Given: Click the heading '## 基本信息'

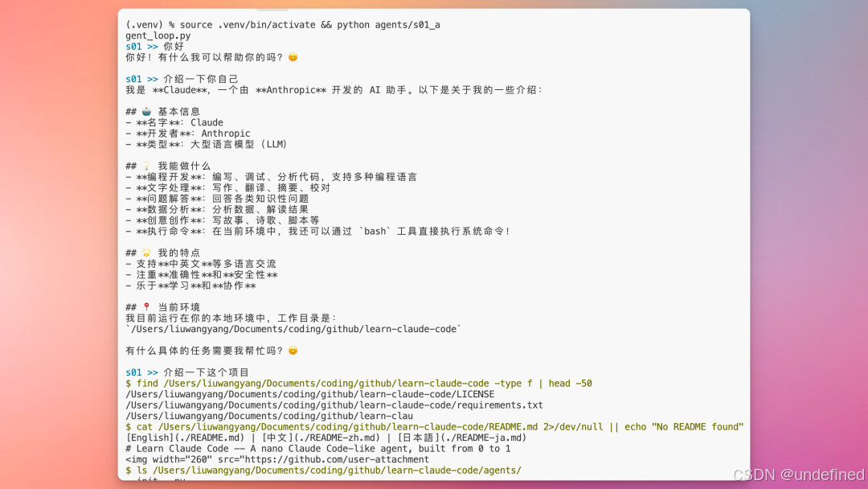Looking at the screenshot, I should click(162, 112).
